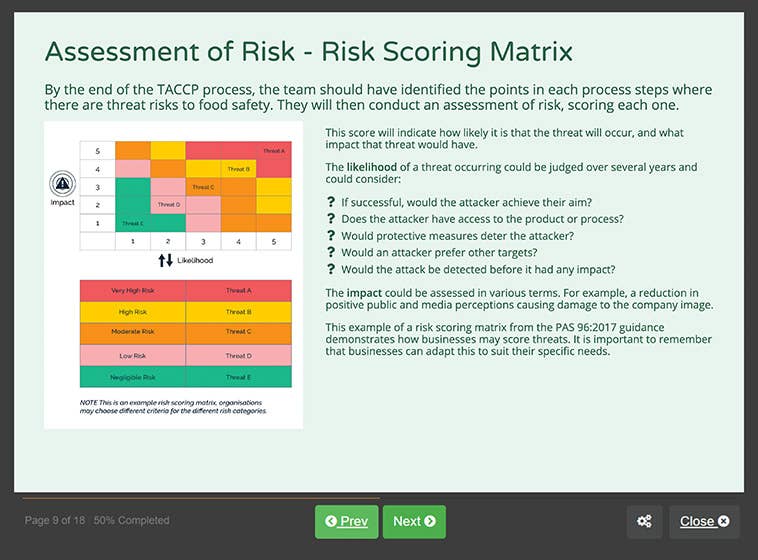This screenshot has height=560, width=758.
Task: Click the Impact warning triangle icon
Action: point(63,184)
